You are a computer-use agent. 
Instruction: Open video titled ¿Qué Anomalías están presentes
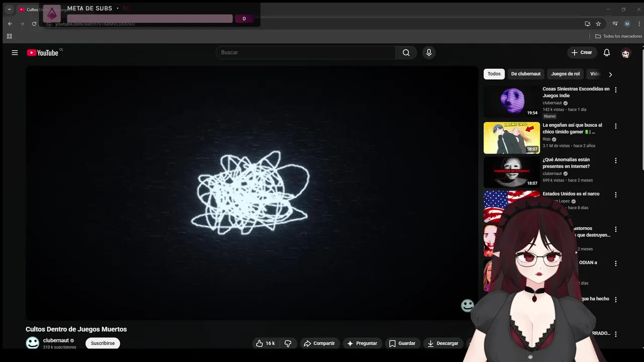(x=566, y=163)
